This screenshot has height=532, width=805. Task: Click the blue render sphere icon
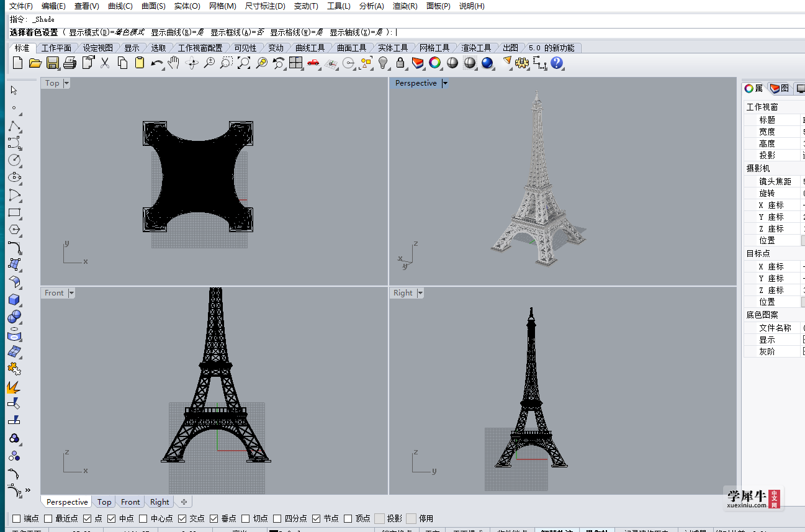click(487, 63)
